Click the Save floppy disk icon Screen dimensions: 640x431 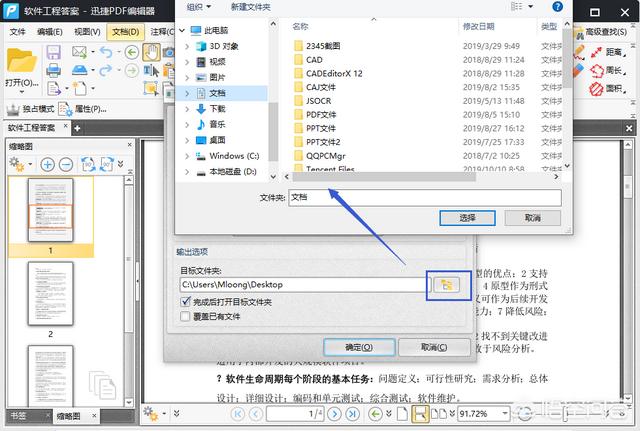coord(53,51)
